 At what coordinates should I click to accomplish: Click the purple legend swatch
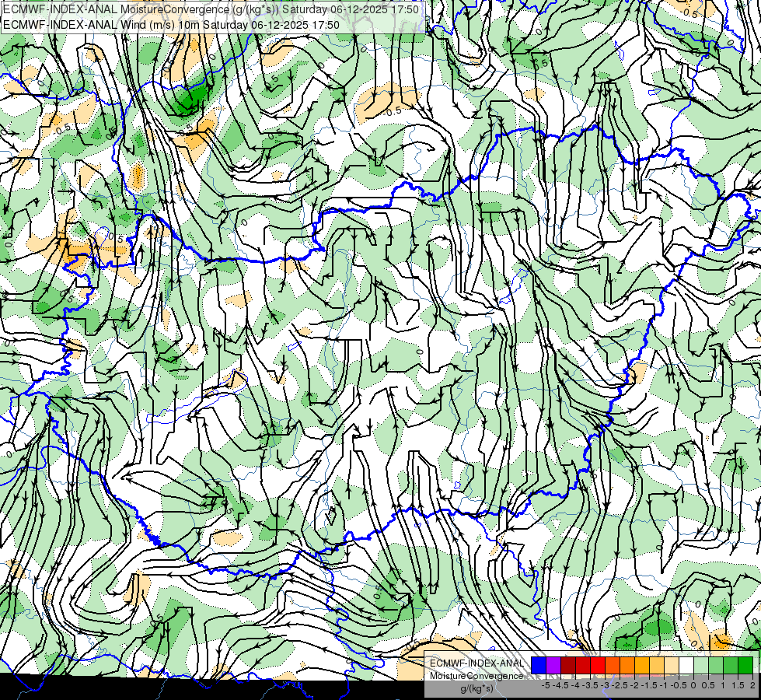(x=553, y=665)
